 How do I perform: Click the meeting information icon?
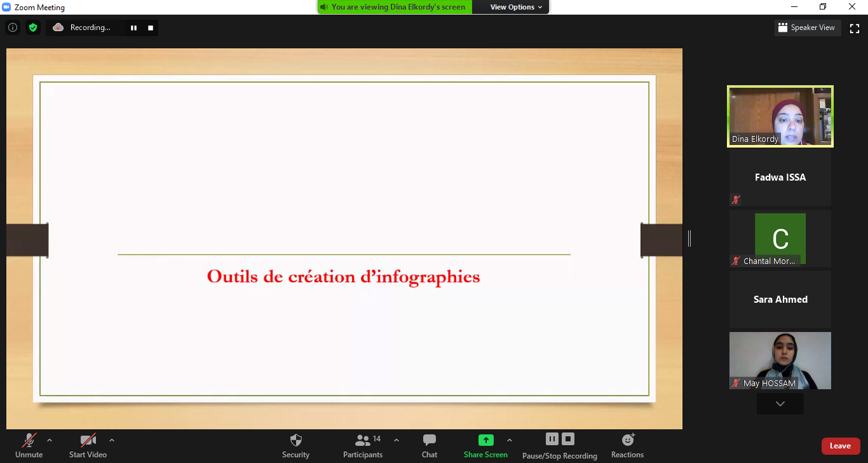click(13, 27)
